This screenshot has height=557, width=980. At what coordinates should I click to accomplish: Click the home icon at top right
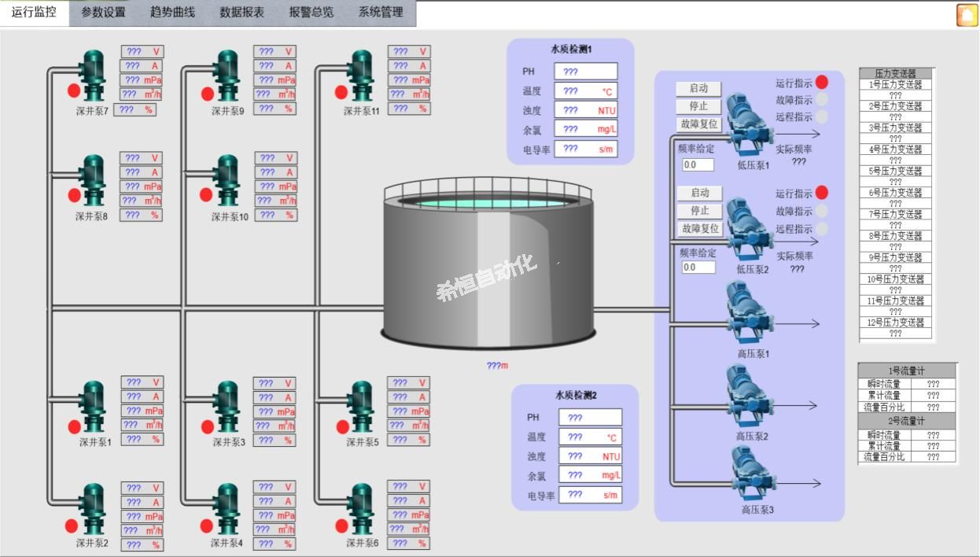coord(967,15)
